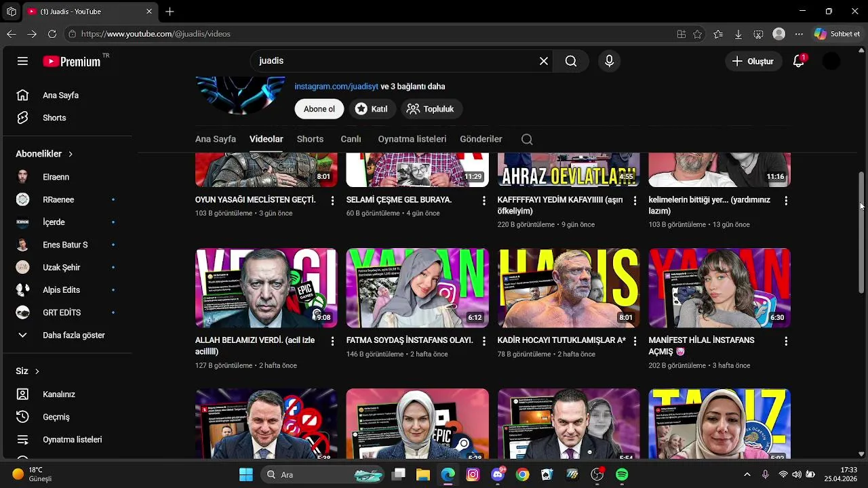Open options for kelimelerin bittiği yer video
The height and width of the screenshot is (488, 868).
pyautogui.click(x=786, y=201)
